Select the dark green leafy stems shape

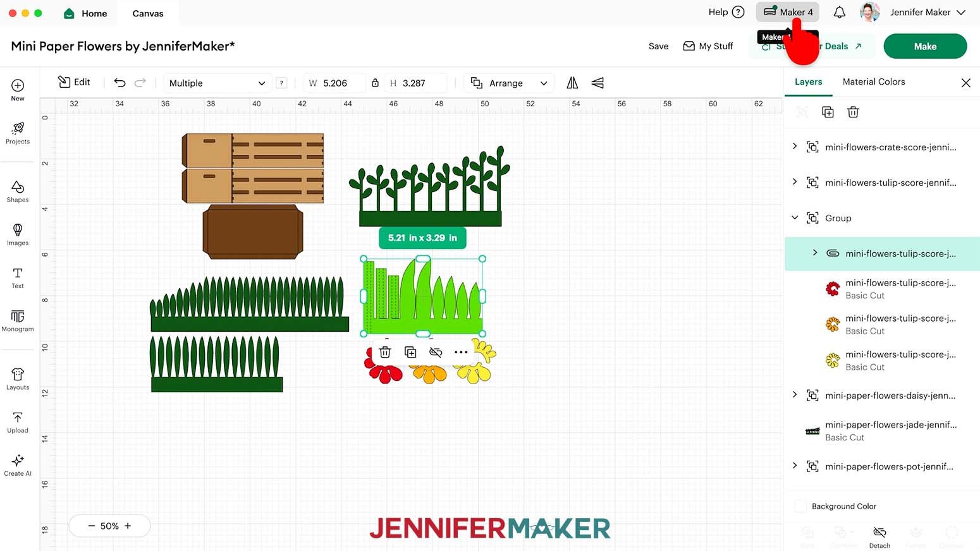(x=430, y=186)
